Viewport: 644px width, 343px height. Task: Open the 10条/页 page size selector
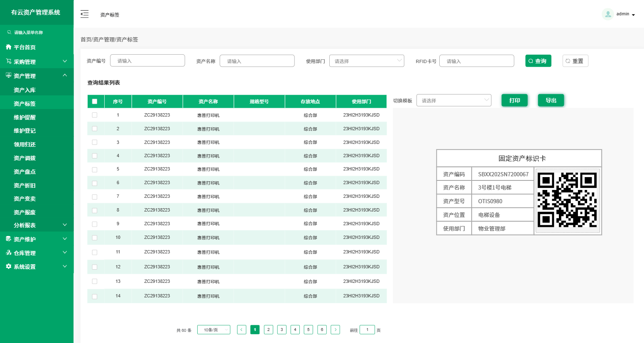(x=213, y=330)
